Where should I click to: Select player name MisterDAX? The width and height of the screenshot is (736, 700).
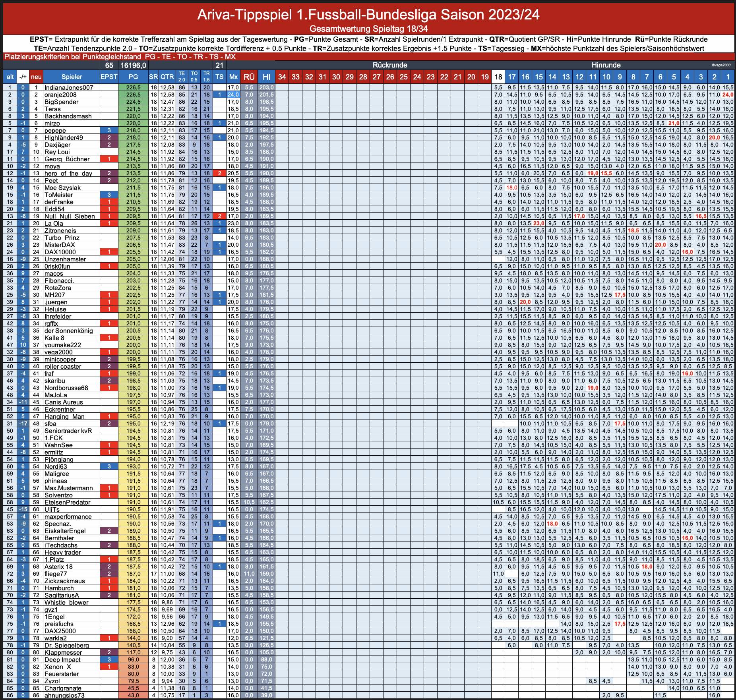60,245
